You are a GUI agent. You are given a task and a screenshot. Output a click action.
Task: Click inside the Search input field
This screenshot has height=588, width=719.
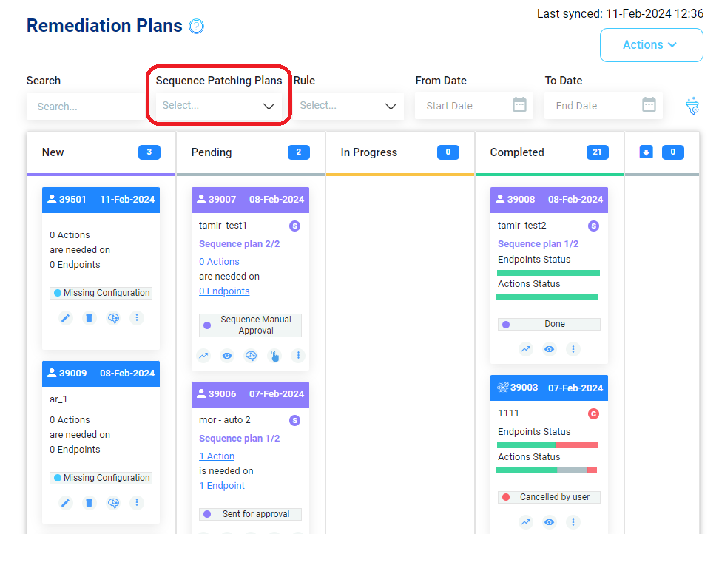coord(85,106)
